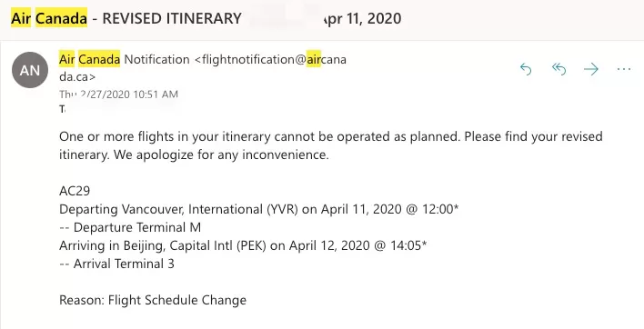This screenshot has width=644, height=329.
Task: Click the Thu 2/27/2020 10:51 AM timestamp
Action: click(x=118, y=95)
